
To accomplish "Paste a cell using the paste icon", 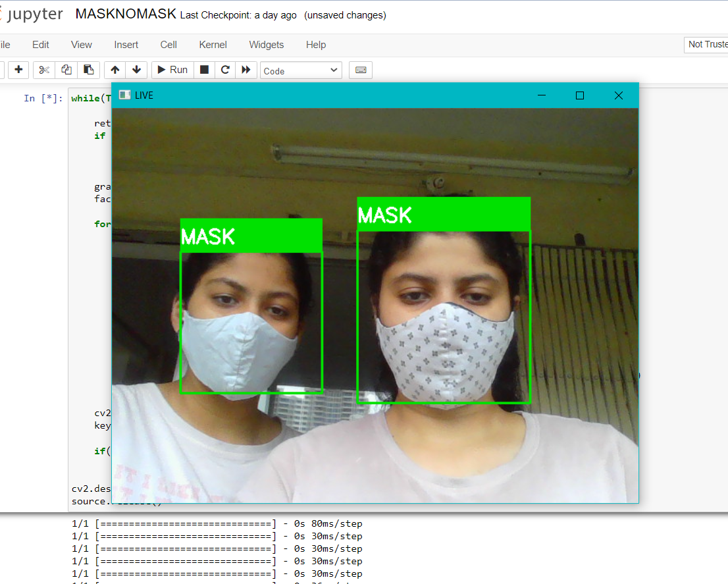I will tap(89, 69).
